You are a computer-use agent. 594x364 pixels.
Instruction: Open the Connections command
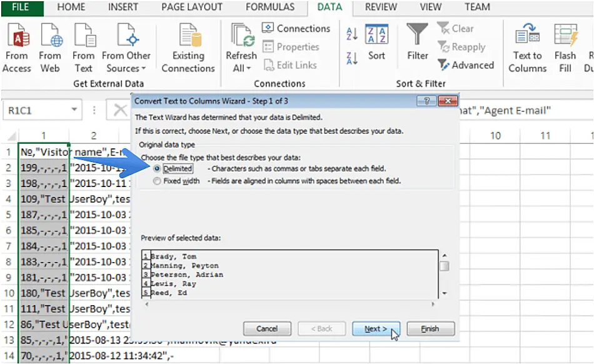(x=296, y=28)
